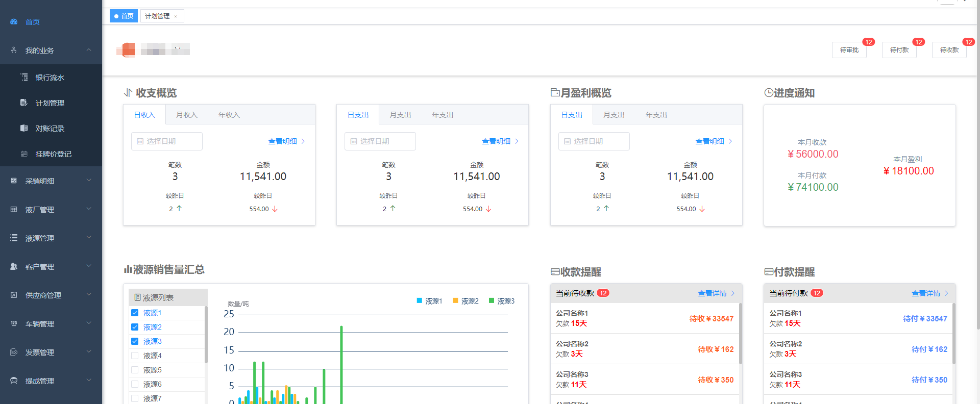
Task: Click the 收支概览 heading icon
Action: pyautogui.click(x=128, y=92)
